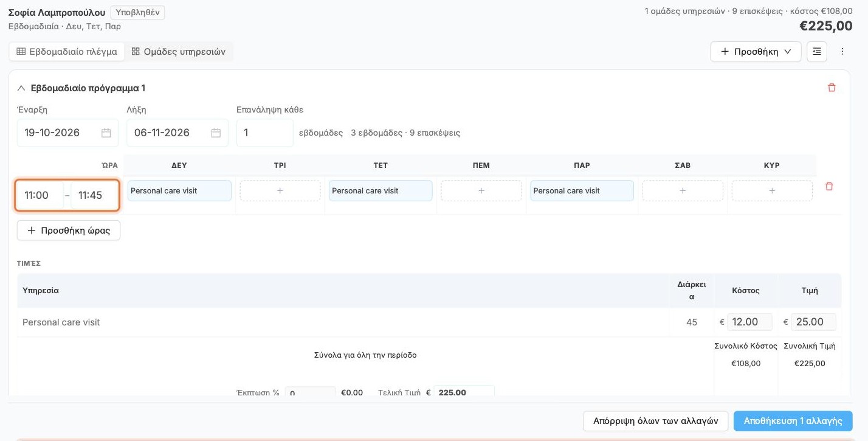Viewport: 868px width, 441px height.
Task: Open the Προσθήκη dropdown
Action: pyautogui.click(x=756, y=52)
